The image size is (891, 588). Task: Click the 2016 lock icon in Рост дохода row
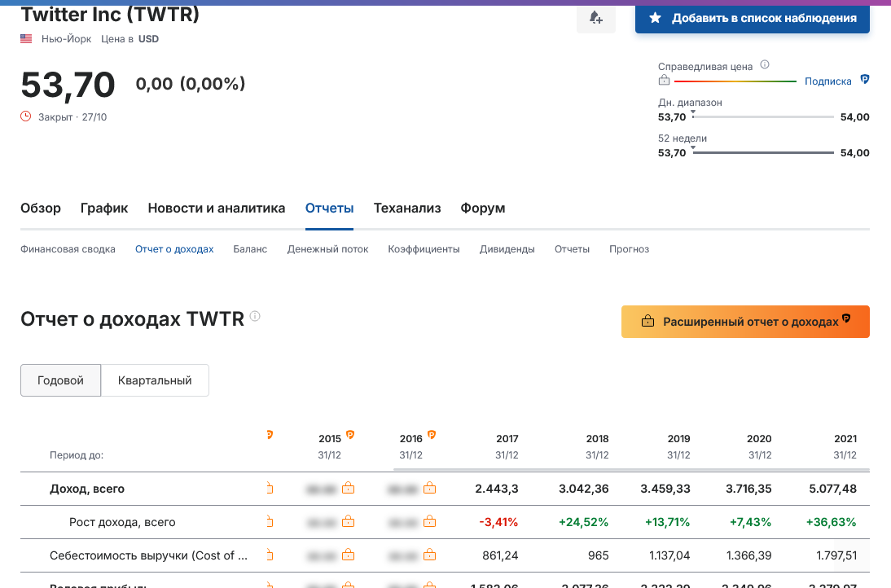429,521
